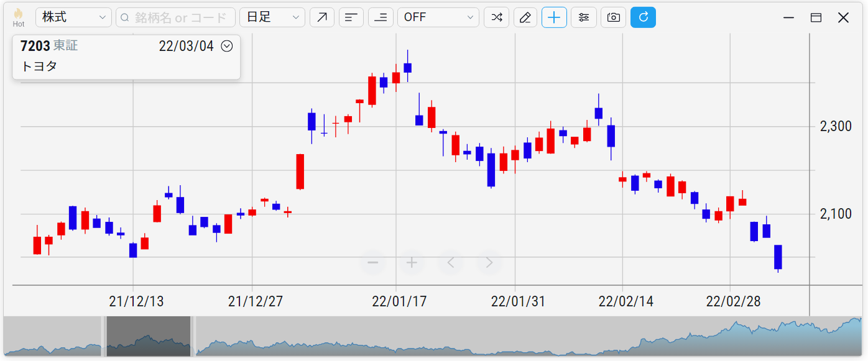Click the left handle of the overview range
Screen dimensions: 868x361
[x=104, y=336]
